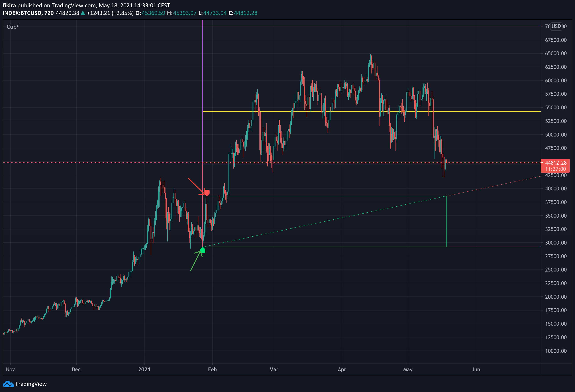Click the high value H:45393.97
The width and height of the screenshot is (575, 392).
pos(181,13)
